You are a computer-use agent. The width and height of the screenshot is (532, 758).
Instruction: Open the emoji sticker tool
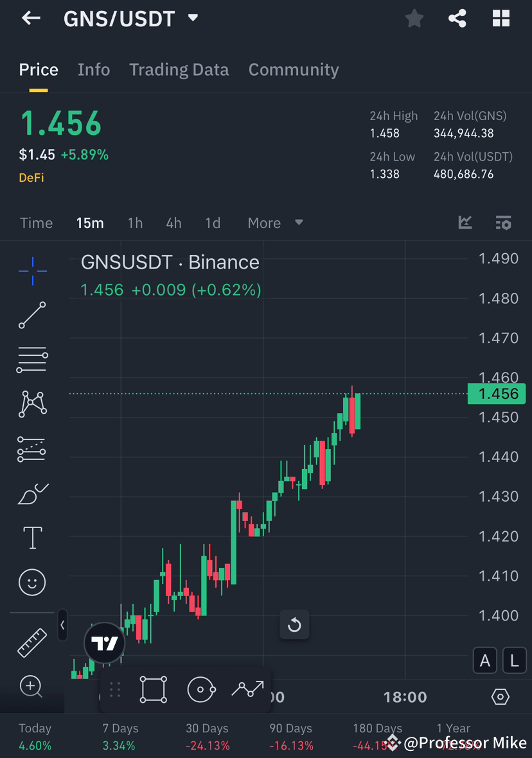point(32,582)
